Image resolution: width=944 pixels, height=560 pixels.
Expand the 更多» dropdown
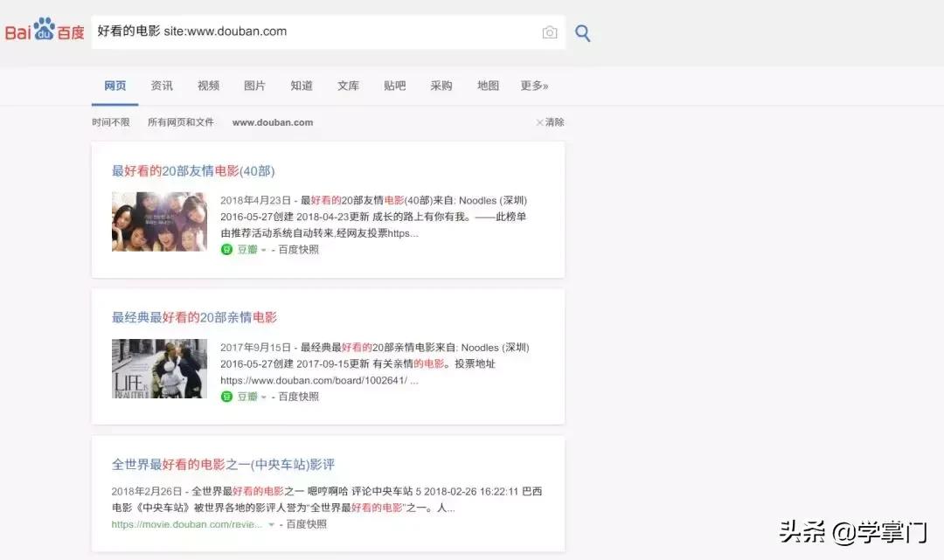point(533,86)
